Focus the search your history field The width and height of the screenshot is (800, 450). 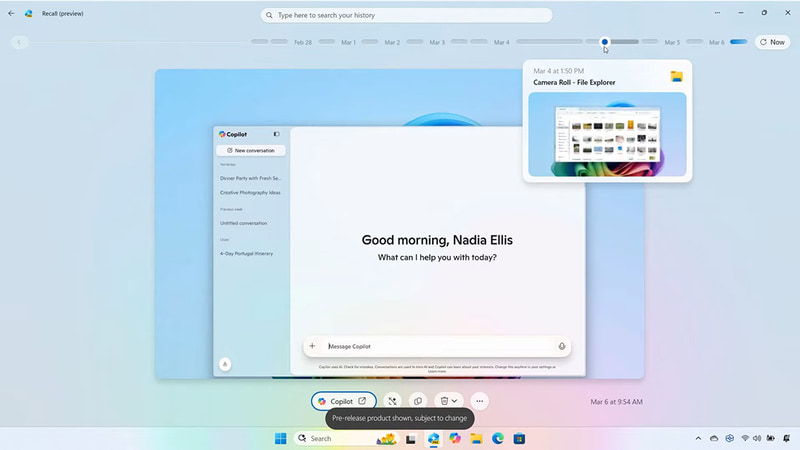(406, 15)
